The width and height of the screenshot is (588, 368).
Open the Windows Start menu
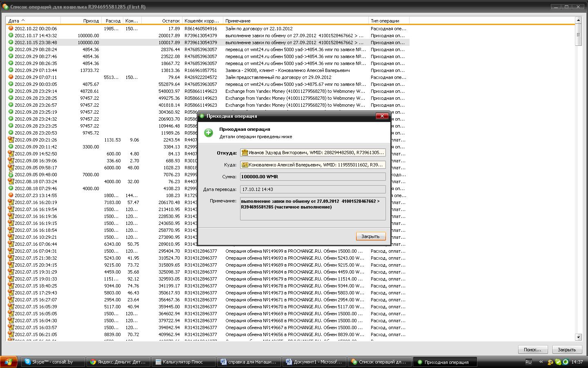pos(9,362)
